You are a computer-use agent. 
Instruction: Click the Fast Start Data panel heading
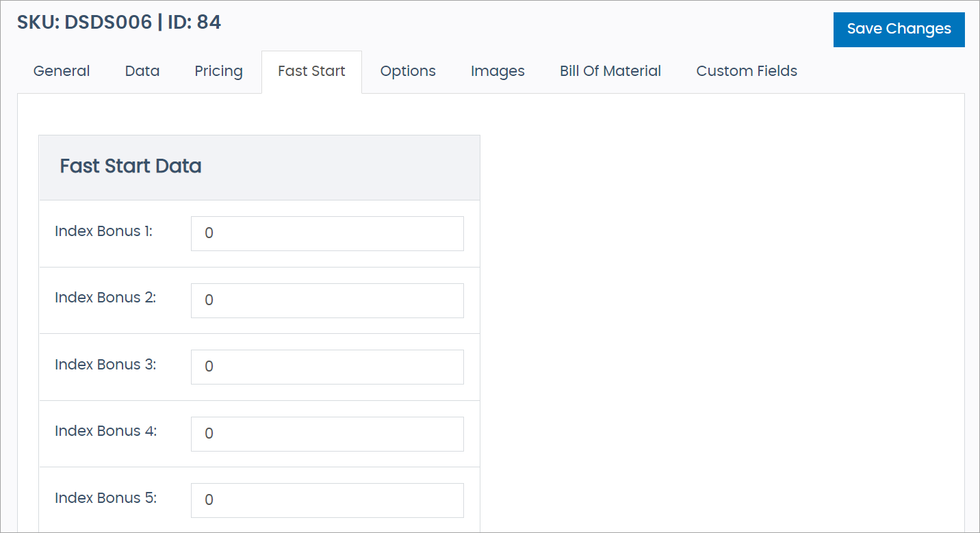click(131, 166)
